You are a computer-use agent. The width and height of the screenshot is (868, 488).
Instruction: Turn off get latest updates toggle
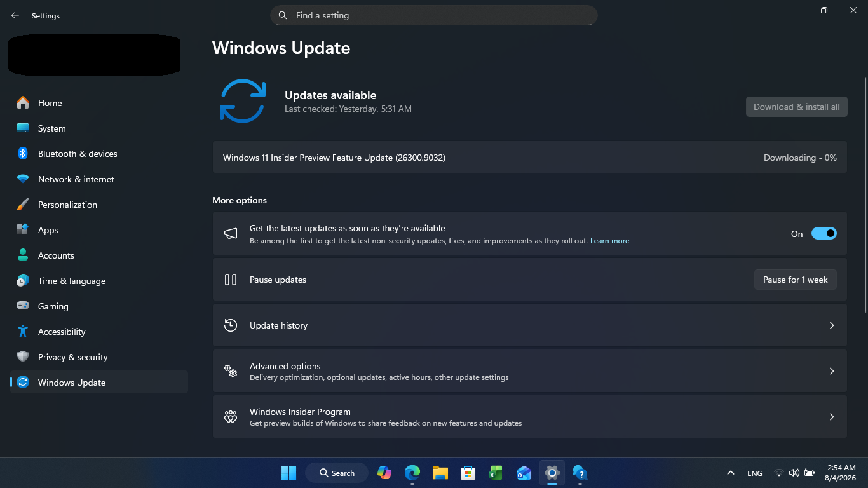point(824,234)
